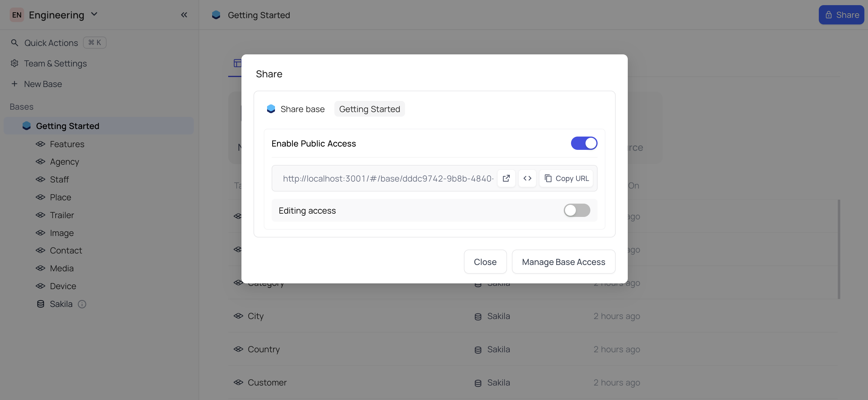The image size is (868, 400).
Task: Expand the Engineering workspace dropdown
Action: pos(94,15)
